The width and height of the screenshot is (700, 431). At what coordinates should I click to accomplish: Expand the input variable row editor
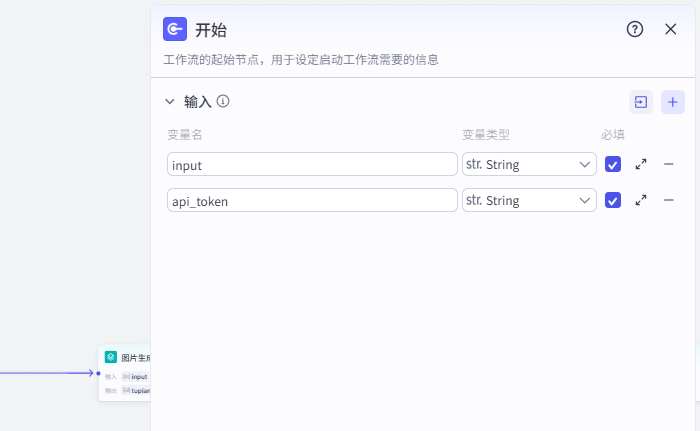point(641,164)
